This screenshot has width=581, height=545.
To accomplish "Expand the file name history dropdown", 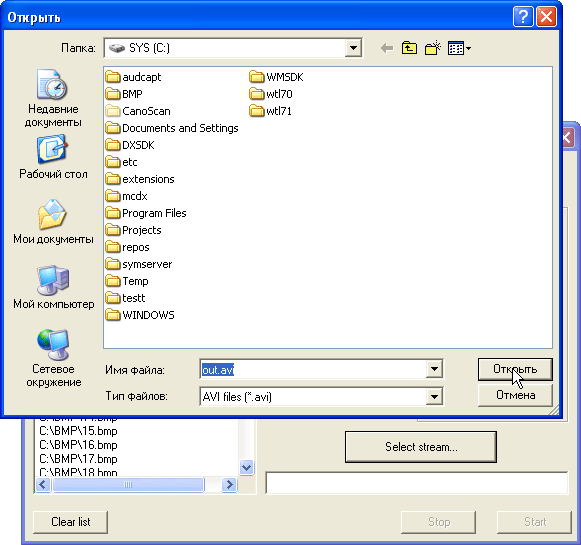I will pyautogui.click(x=434, y=369).
